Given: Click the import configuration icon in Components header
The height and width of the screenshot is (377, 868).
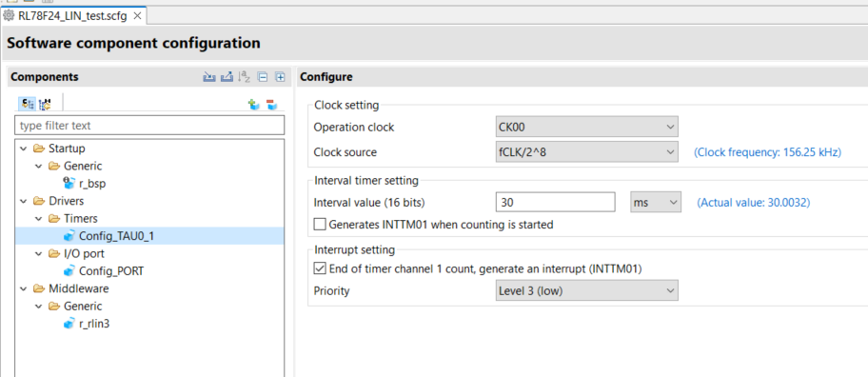Looking at the screenshot, I should [x=208, y=77].
